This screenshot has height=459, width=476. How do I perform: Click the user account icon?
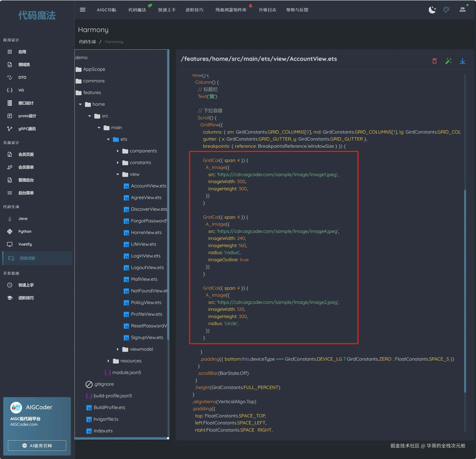[462, 10]
